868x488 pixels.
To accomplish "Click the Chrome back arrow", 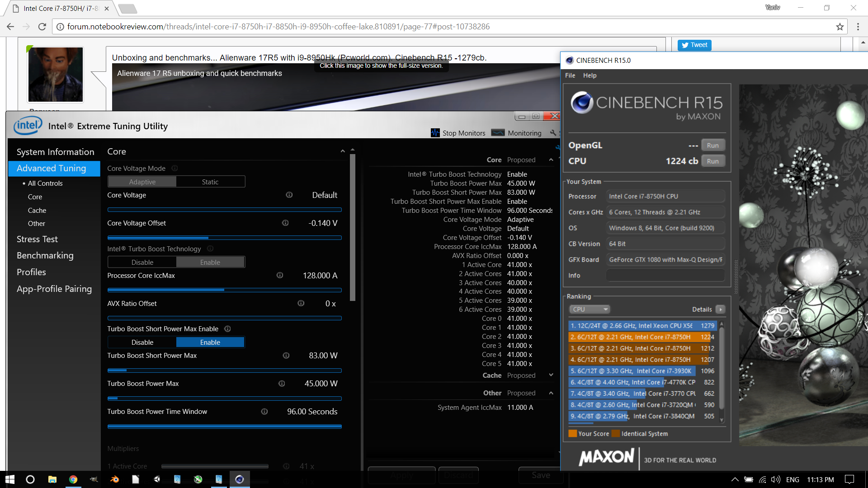I will click(x=11, y=27).
